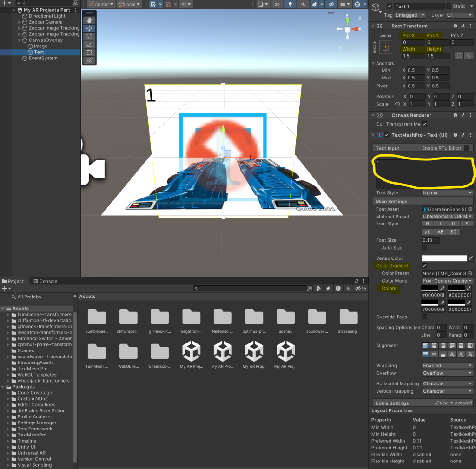Click the AB uppercase font style button
The height and width of the screenshot is (469, 476).
(440, 232)
